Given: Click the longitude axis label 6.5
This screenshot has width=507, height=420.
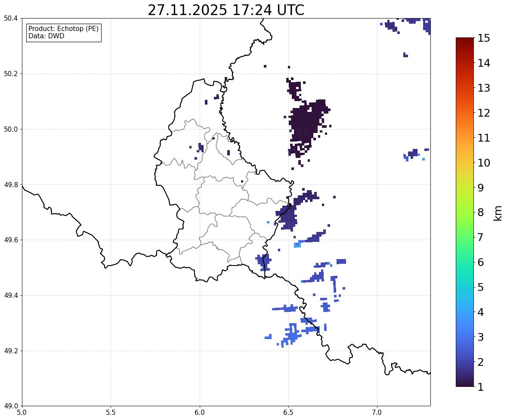Looking at the screenshot, I should click(x=288, y=413).
